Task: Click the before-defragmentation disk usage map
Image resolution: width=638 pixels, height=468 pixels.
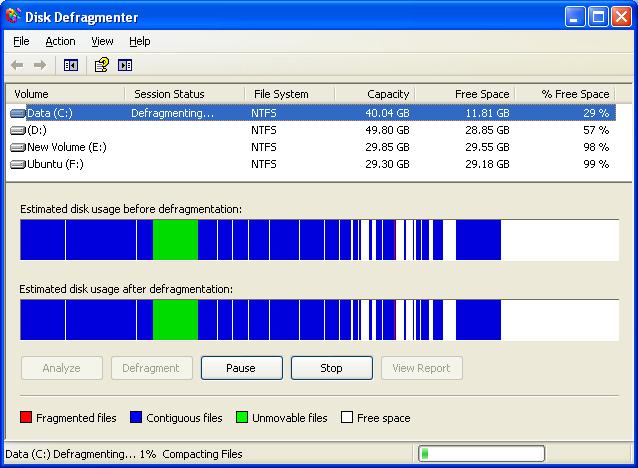Action: point(319,240)
